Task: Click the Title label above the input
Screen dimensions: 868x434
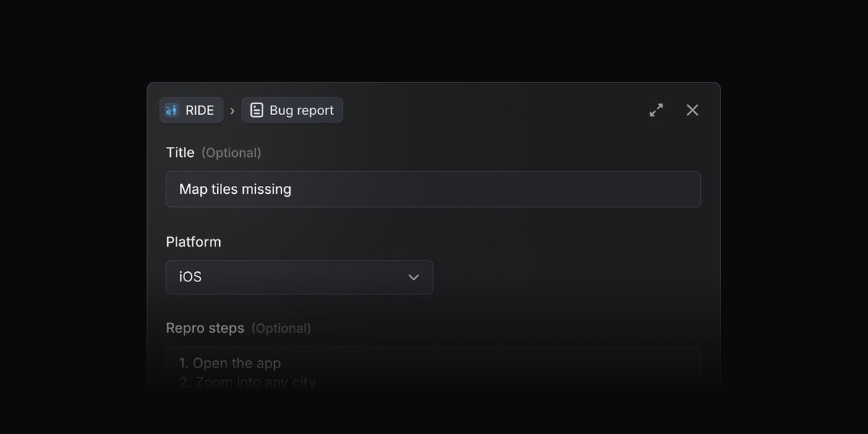Action: (179, 153)
